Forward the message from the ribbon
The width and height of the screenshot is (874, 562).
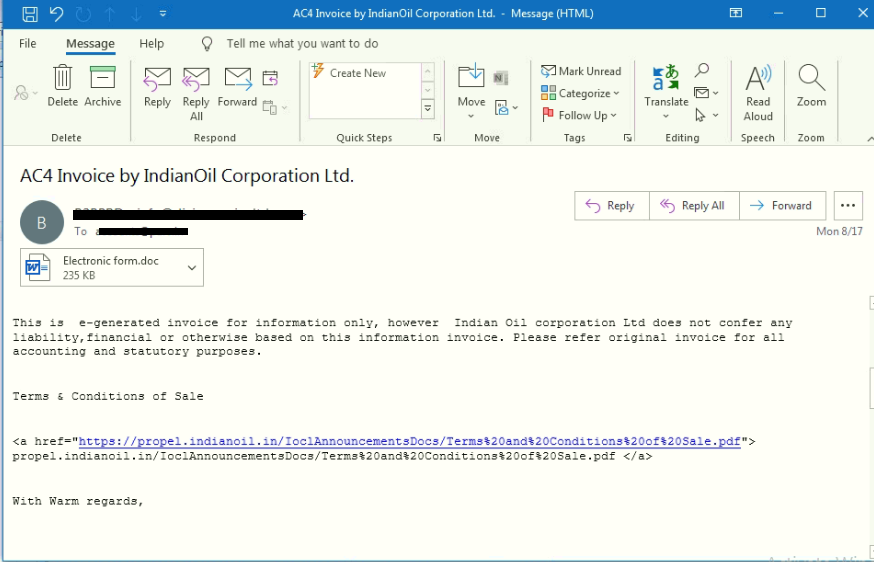(x=237, y=87)
